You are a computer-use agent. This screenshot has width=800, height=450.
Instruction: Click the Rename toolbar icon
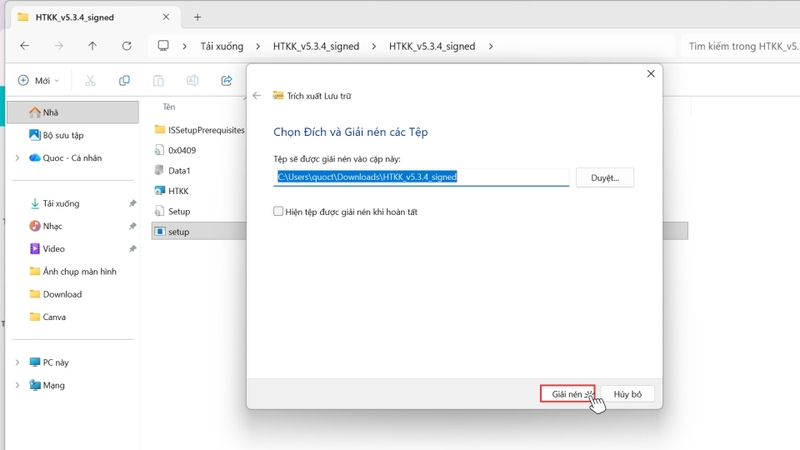192,81
